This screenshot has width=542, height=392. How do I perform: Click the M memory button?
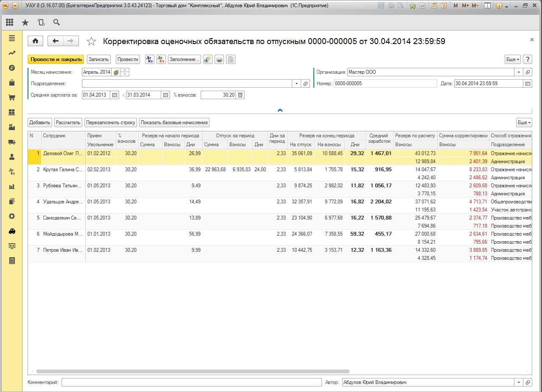point(456,6)
